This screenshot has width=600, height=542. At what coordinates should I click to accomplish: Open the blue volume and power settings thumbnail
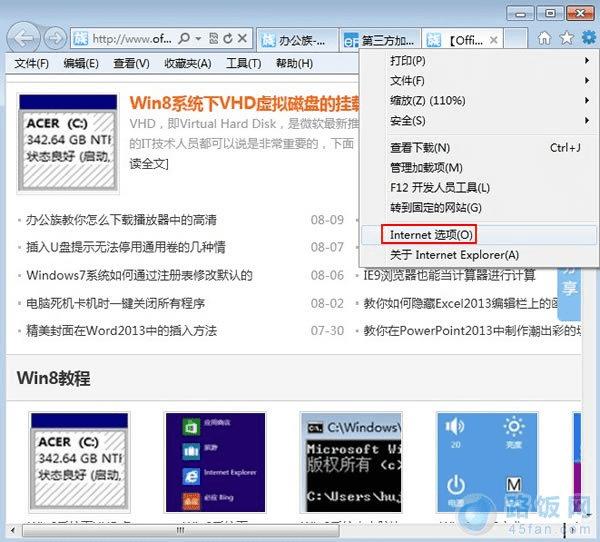[x=487, y=462]
